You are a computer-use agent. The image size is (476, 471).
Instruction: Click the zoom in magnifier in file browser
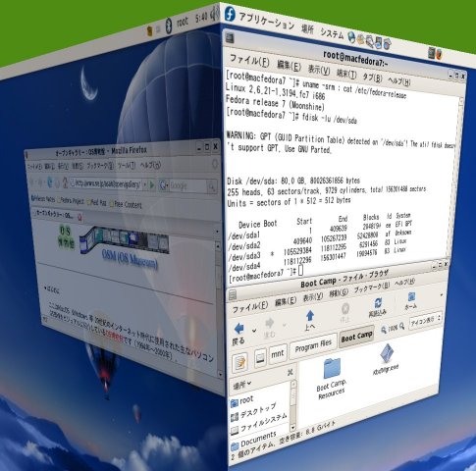point(402,326)
